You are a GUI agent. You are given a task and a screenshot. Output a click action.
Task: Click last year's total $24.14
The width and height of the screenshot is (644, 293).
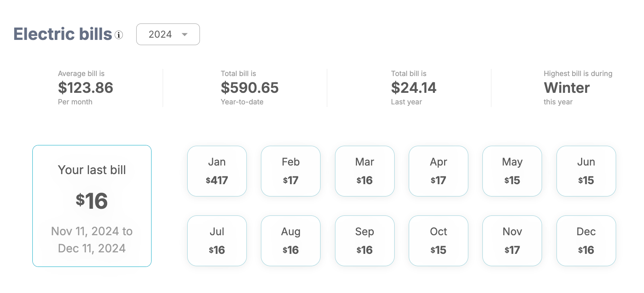(x=414, y=88)
